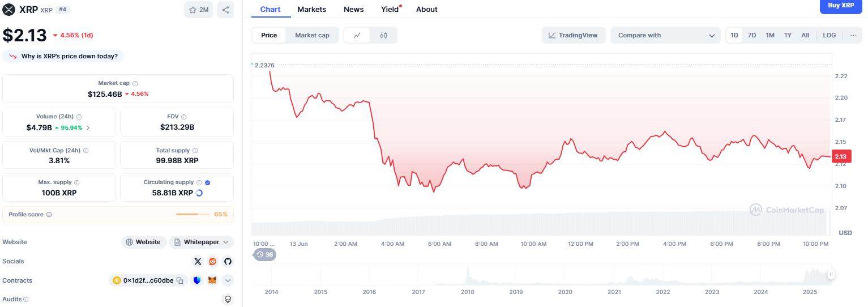868x307 pixels.
Task: Add XRP to MetaMask via fox icon
Action: pos(212,280)
